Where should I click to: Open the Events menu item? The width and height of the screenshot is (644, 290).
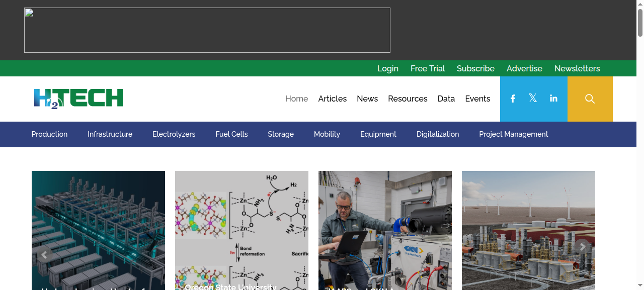(x=477, y=99)
